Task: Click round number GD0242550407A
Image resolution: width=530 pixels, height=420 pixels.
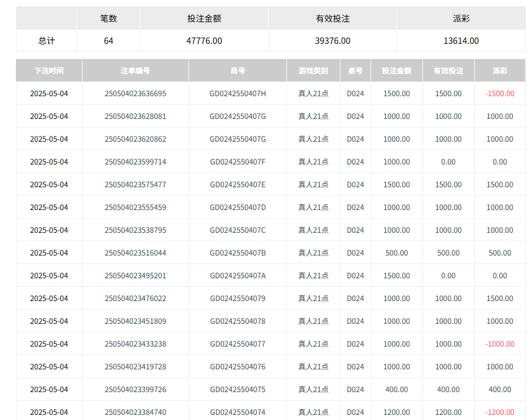Action: coord(237,275)
